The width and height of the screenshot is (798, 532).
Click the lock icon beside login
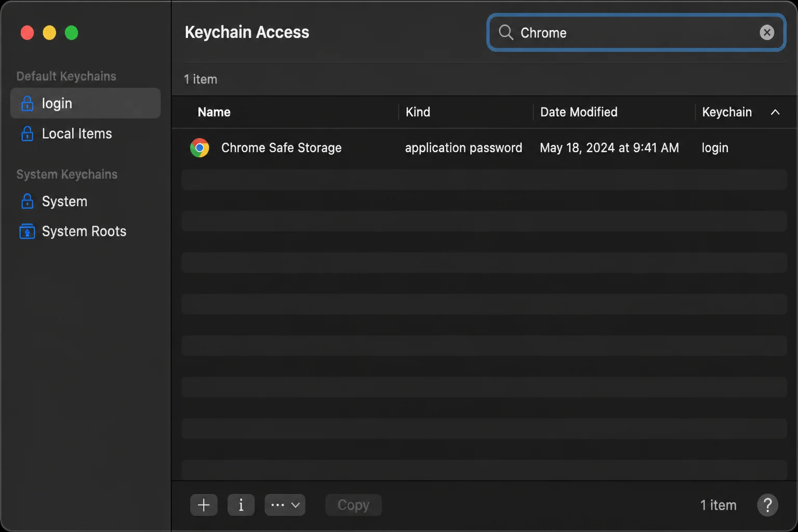[27, 103]
